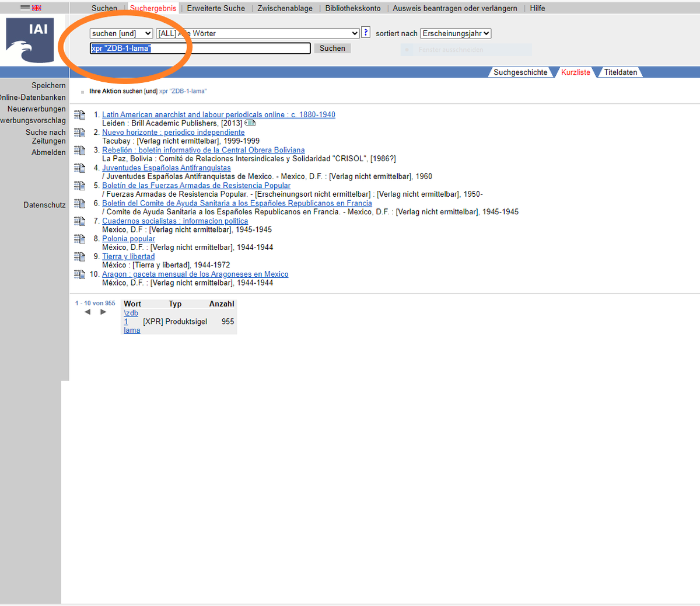Open 'Latin American anarchist and labour periodicals online' link
Viewport: 700px width, 606px height.
(x=219, y=114)
